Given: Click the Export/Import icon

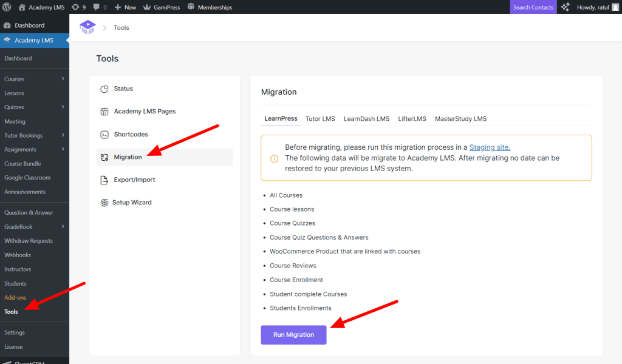Looking at the screenshot, I should (x=104, y=180).
